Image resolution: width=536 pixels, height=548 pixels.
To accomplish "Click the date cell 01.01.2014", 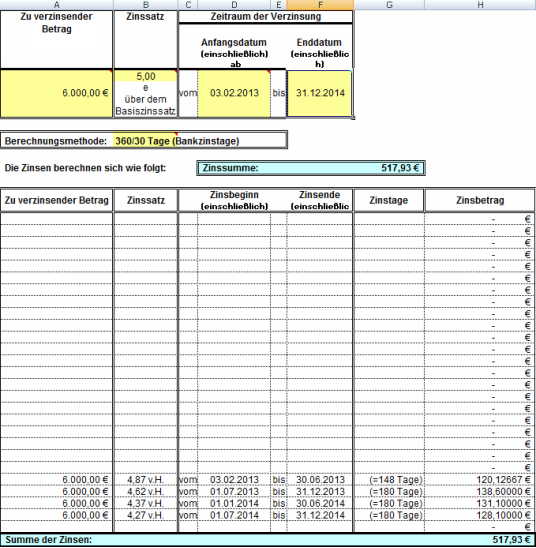I will pos(234,503).
